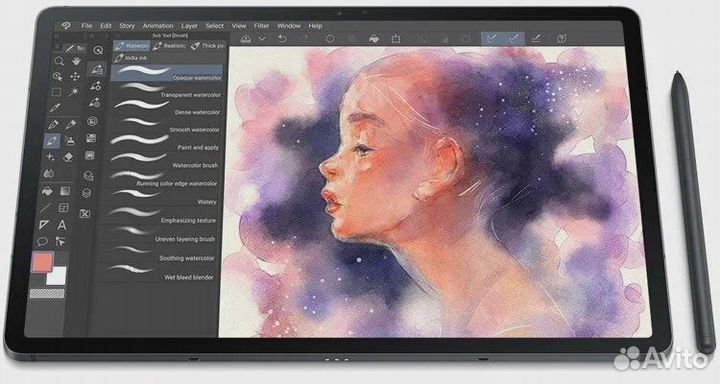Select the Zoom magnifier tool
This screenshot has height=384, width=720.
(59, 61)
